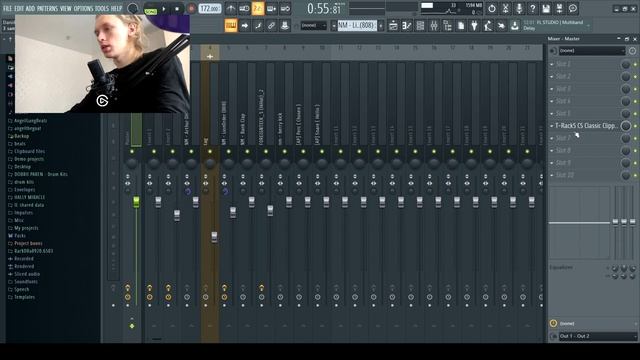Viewport: 640px width, 360px height.
Task: Click the floppy disk save icon
Action: tap(546, 8)
